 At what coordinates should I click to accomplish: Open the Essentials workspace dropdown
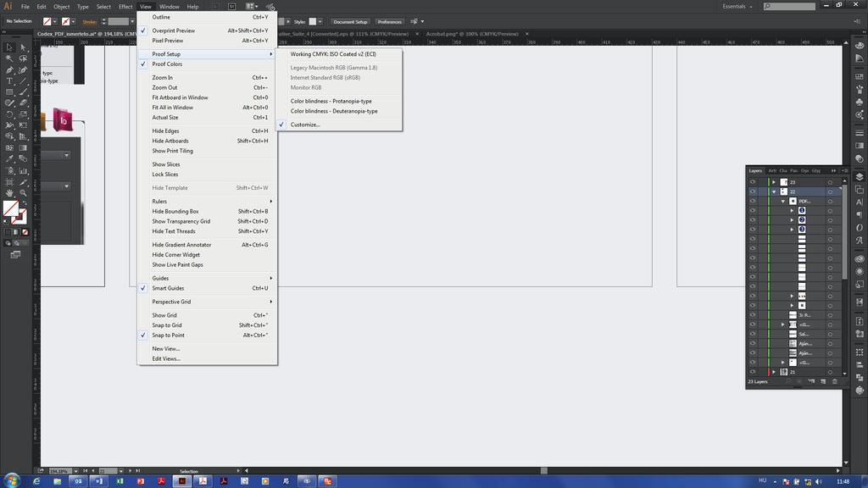[737, 7]
